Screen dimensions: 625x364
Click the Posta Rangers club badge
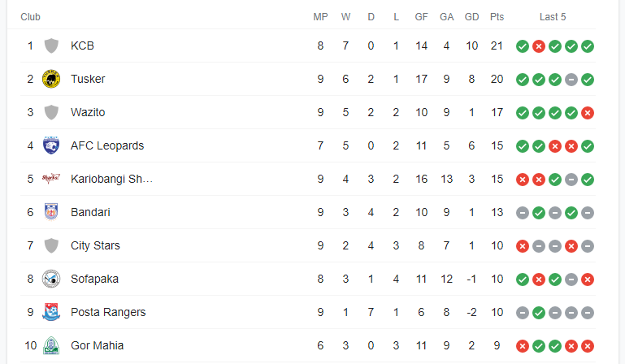click(x=51, y=312)
